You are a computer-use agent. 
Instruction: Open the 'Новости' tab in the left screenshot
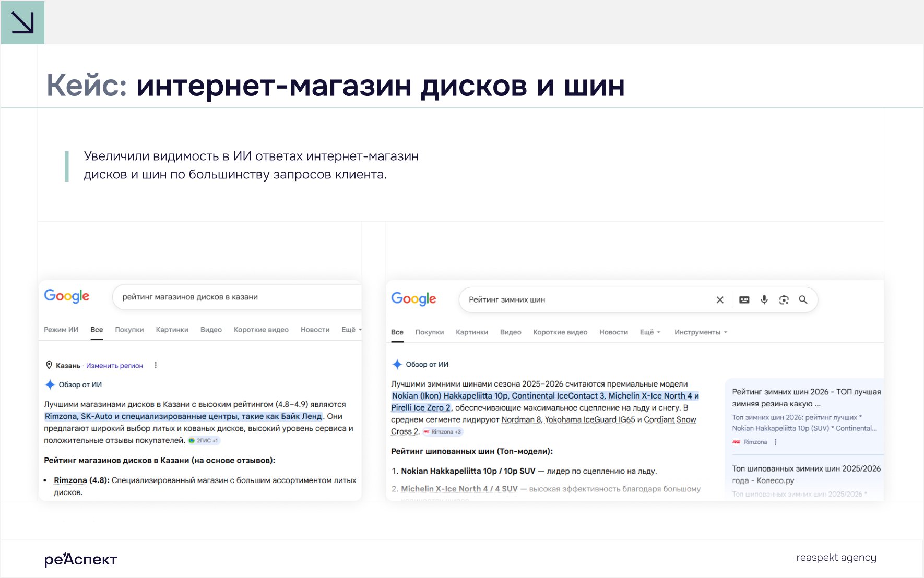(315, 330)
